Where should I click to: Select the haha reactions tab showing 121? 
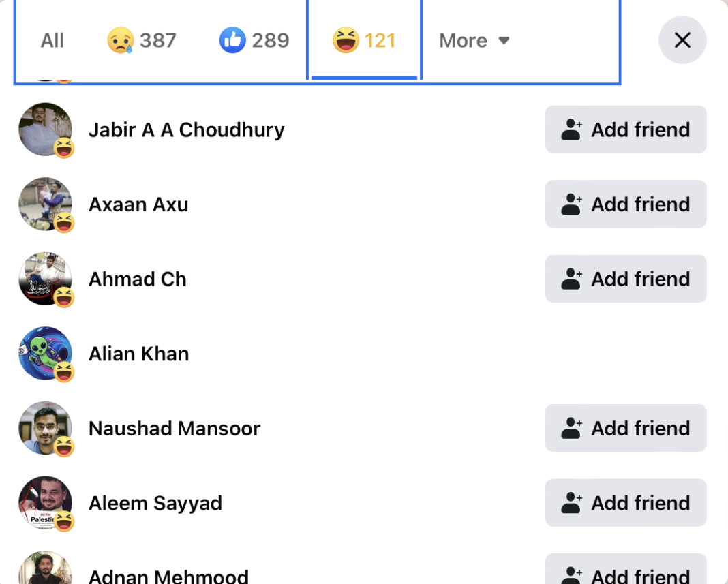(x=364, y=41)
